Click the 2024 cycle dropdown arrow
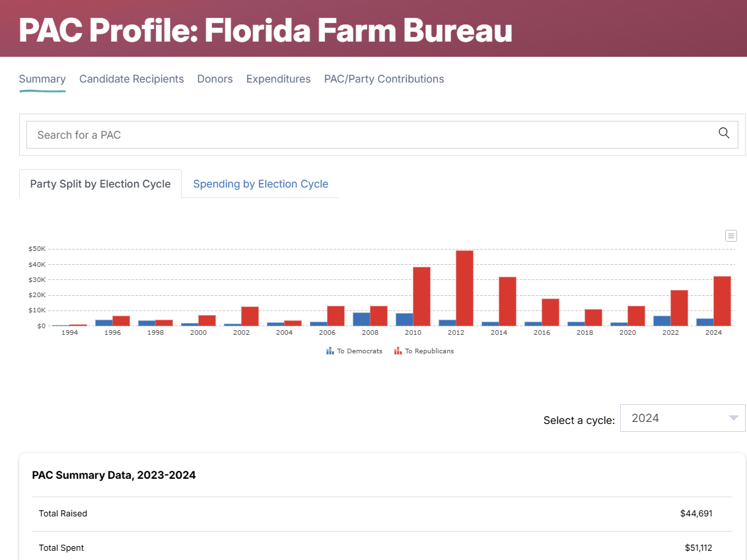The height and width of the screenshot is (560, 747). (x=732, y=418)
